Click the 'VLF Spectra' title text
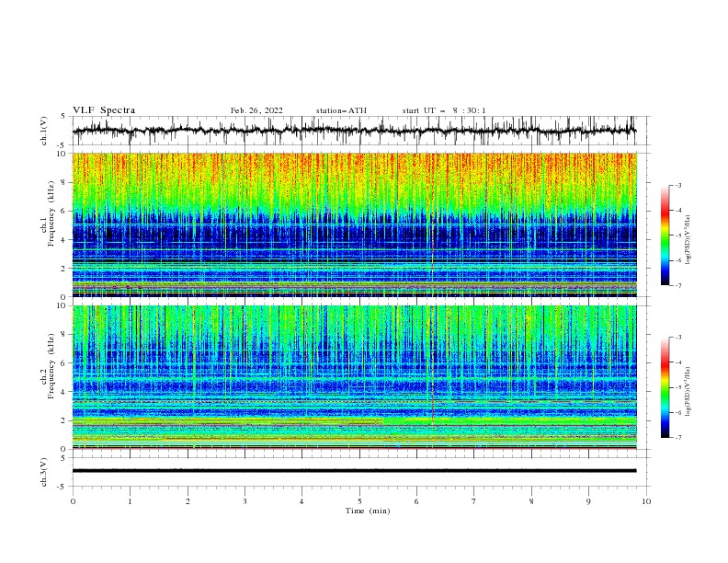 [x=104, y=110]
